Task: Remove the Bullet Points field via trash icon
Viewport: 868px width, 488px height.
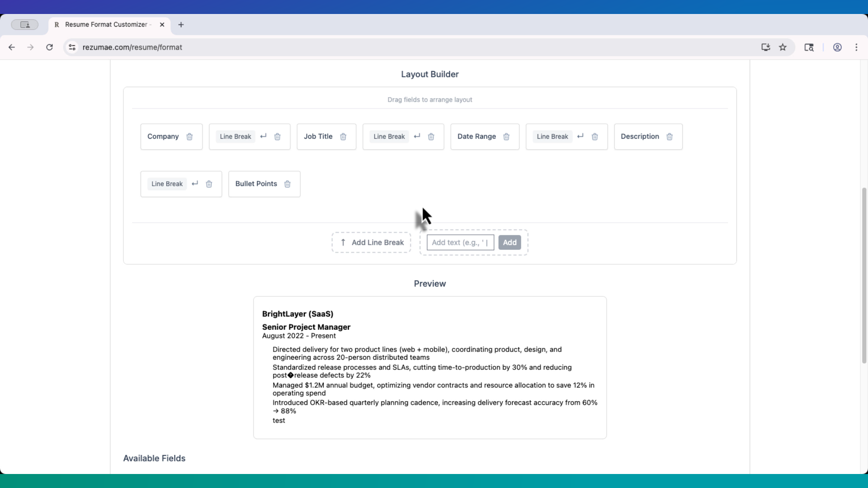Action: point(287,184)
